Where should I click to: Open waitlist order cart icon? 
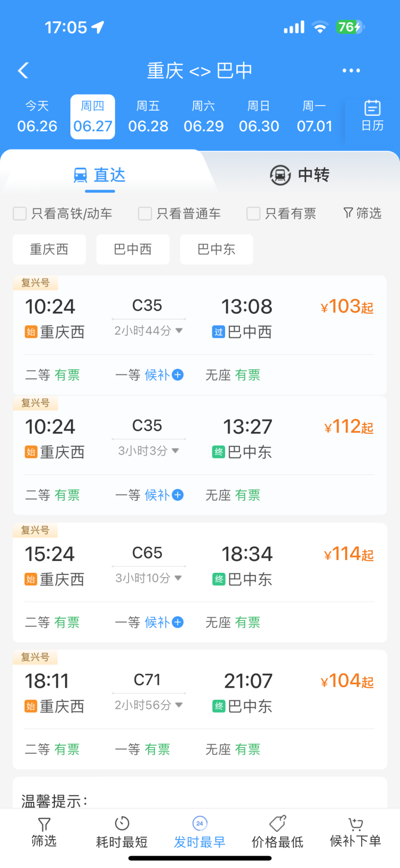[x=355, y=823]
